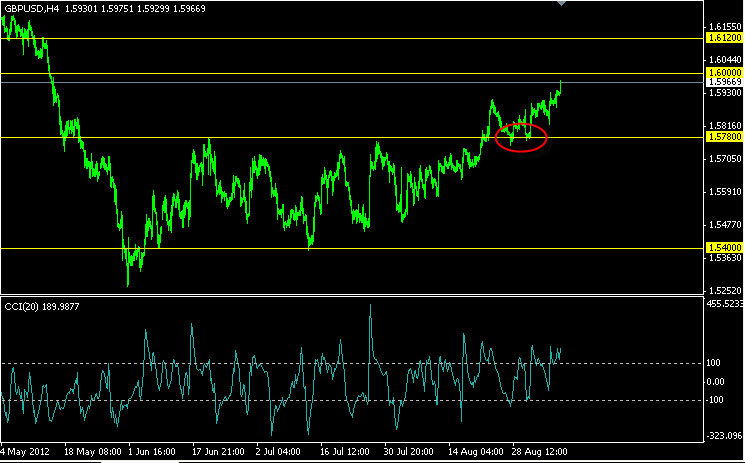Click the 1.58160 price axis value

(726, 126)
